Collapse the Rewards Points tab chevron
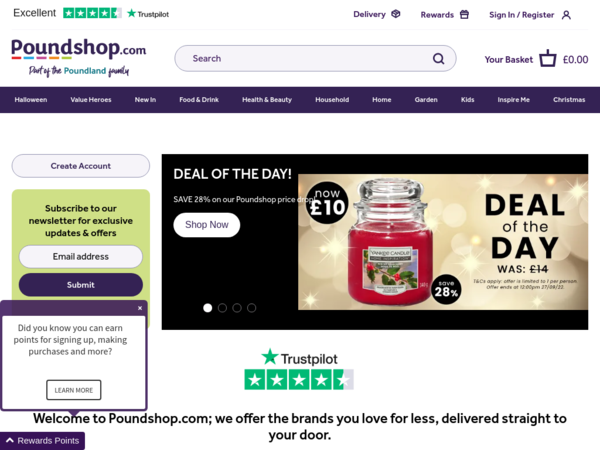The image size is (600, 450). click(10, 440)
